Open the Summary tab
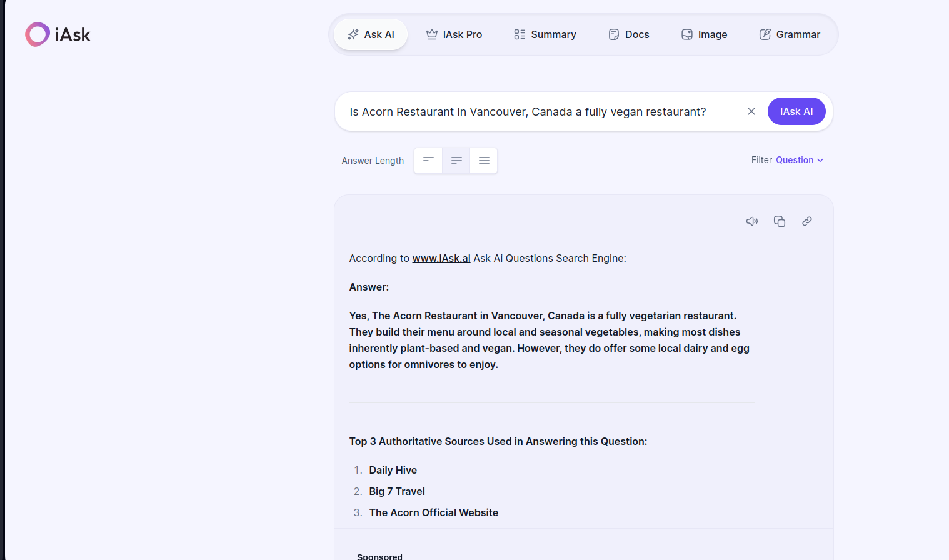The image size is (949, 560). point(545,34)
